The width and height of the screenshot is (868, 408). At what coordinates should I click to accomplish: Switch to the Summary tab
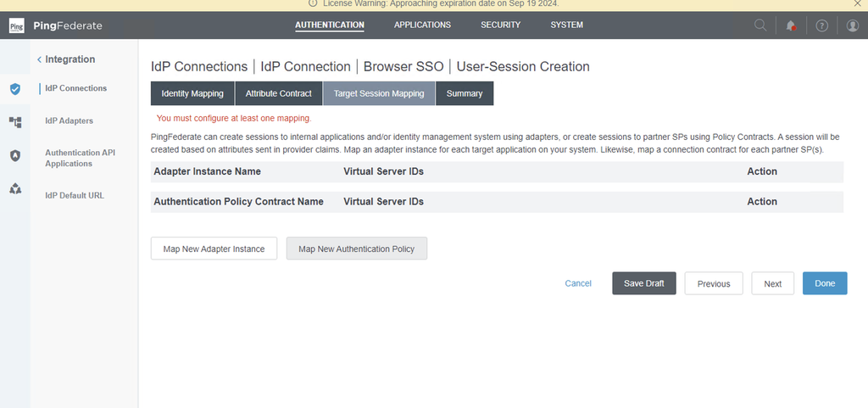(465, 93)
